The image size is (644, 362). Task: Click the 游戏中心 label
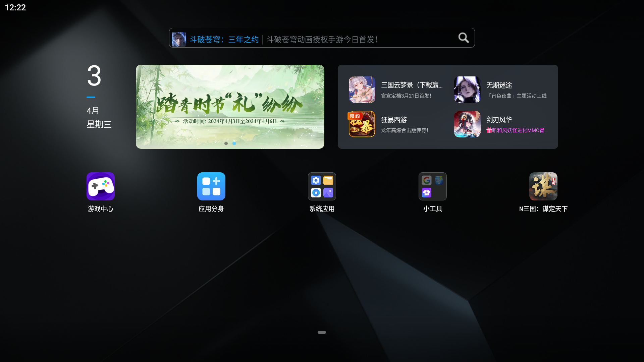click(101, 209)
